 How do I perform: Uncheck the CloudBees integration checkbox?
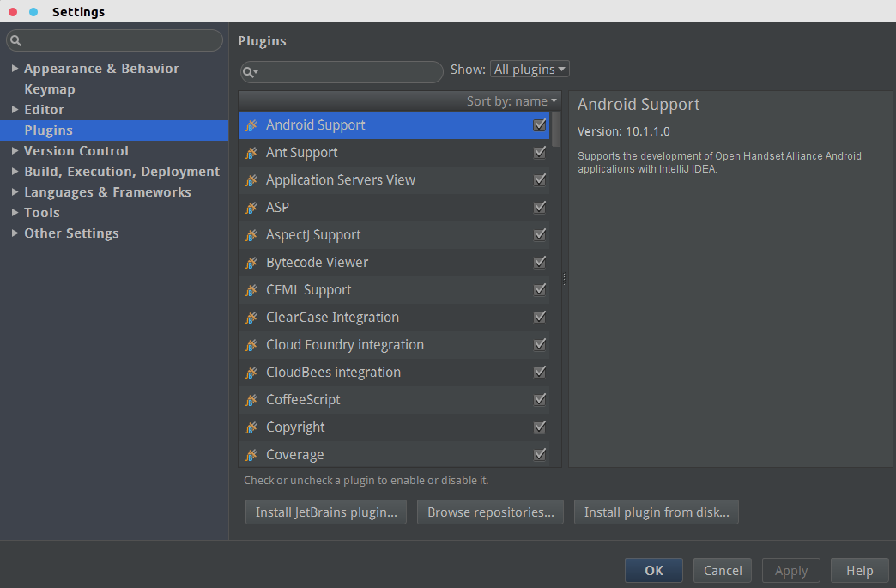click(x=540, y=372)
